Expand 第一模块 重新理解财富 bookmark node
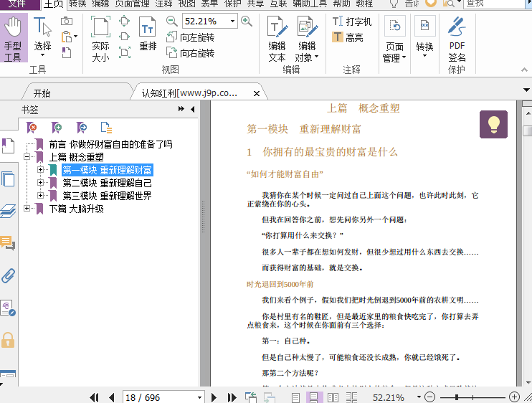The width and height of the screenshot is (532, 403). pyautogui.click(x=40, y=169)
